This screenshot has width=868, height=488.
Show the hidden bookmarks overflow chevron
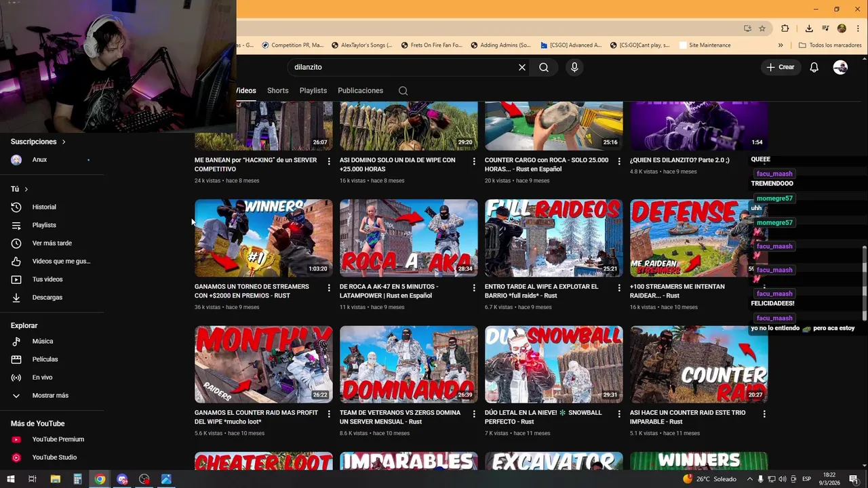[781, 45]
